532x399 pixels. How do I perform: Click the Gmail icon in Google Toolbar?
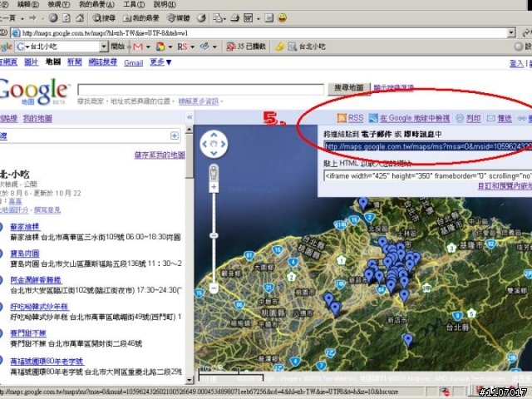click(x=138, y=47)
